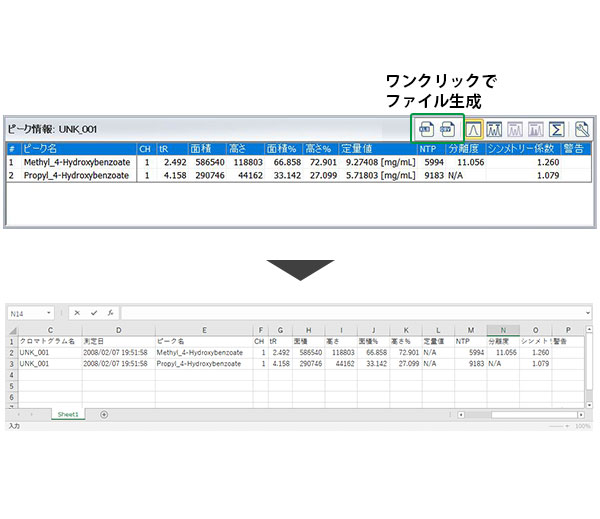The image size is (600, 519).
Task: Select Excel column E header
Action: (204, 330)
